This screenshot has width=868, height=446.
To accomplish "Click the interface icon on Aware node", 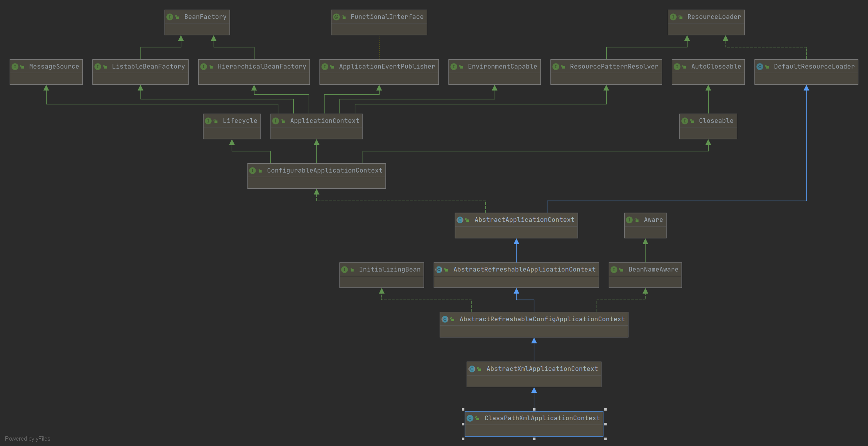I will pos(629,220).
